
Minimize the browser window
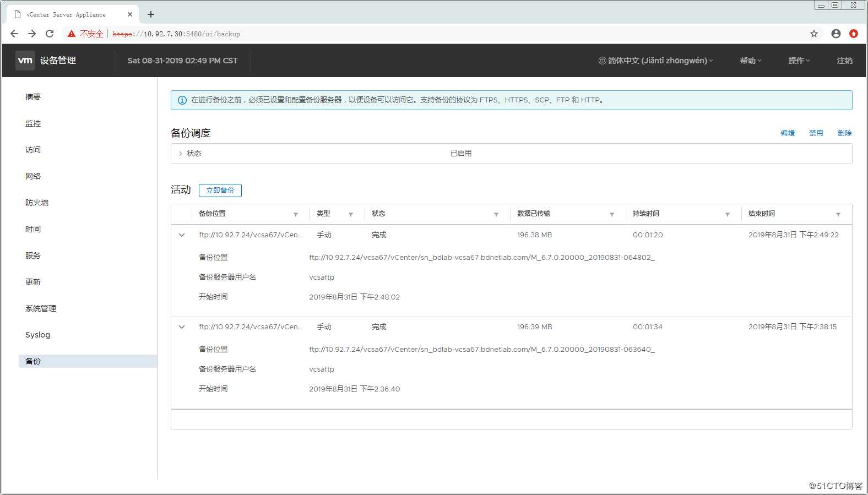pos(821,5)
